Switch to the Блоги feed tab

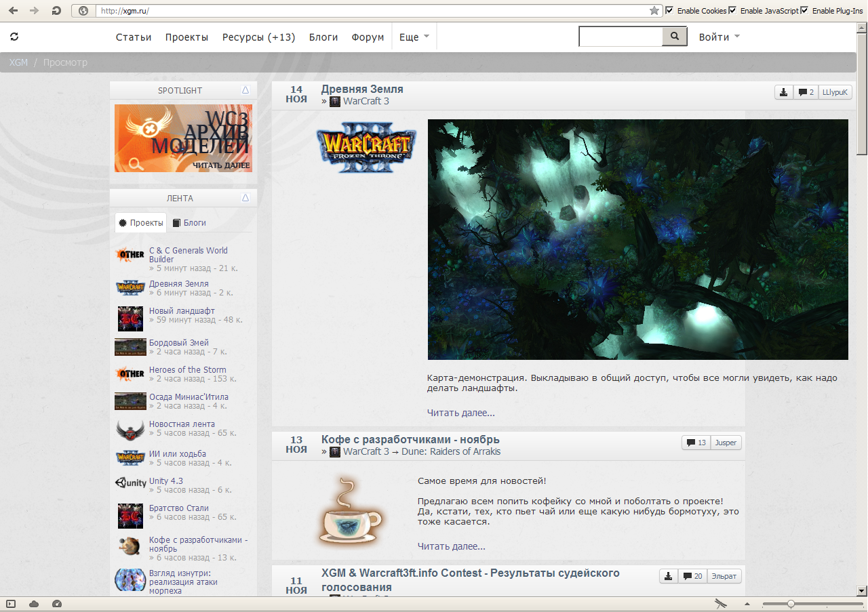pos(189,223)
